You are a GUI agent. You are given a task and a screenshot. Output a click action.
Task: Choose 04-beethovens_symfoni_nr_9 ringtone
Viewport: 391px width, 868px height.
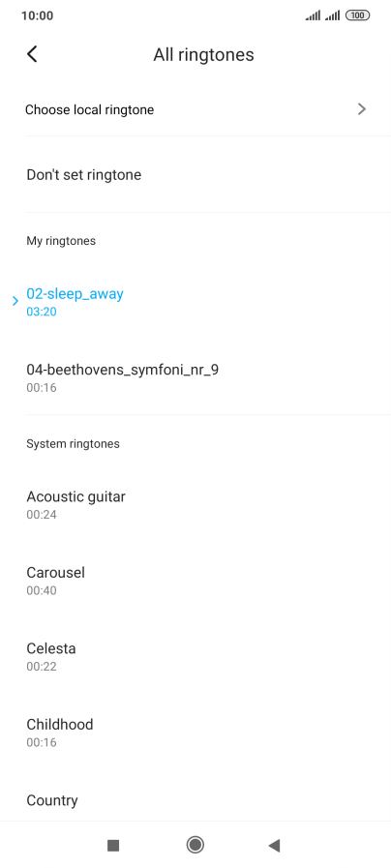195,377
